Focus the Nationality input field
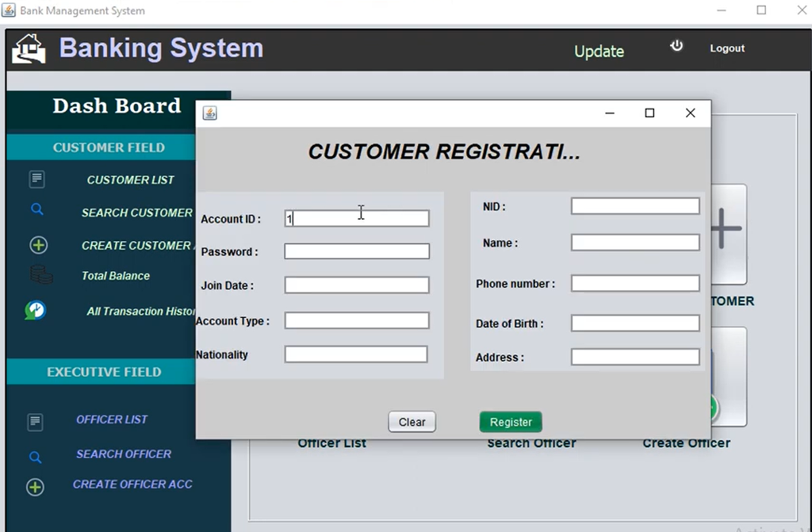The image size is (812, 532). click(356, 354)
